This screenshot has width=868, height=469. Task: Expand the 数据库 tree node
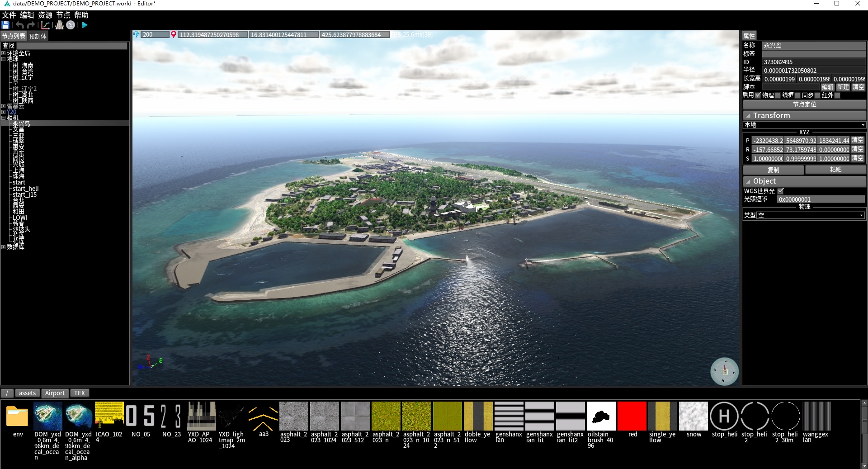point(4,247)
